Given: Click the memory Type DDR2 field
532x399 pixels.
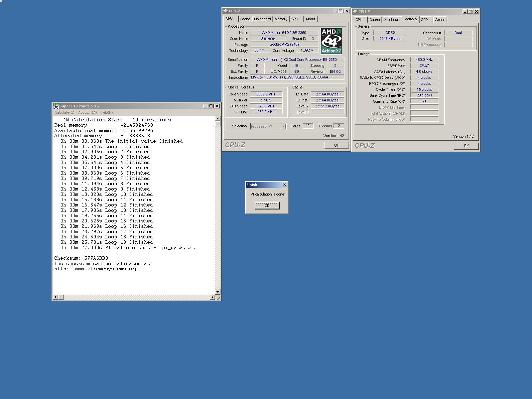Looking at the screenshot, I should pyautogui.click(x=390, y=33).
